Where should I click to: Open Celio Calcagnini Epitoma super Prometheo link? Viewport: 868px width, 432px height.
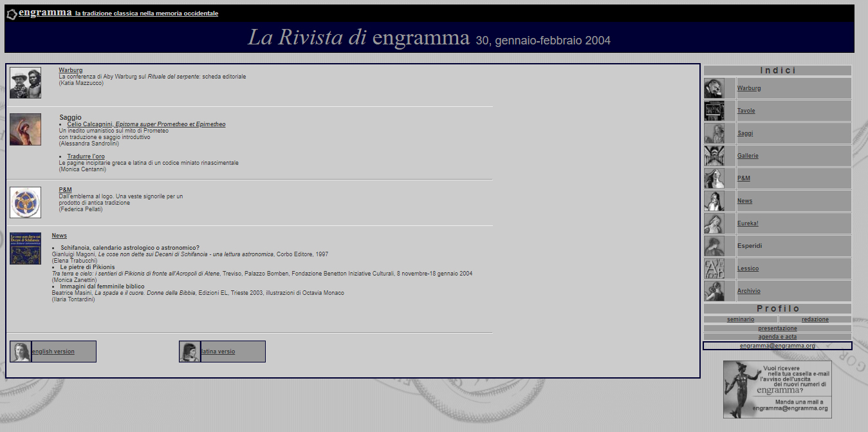(146, 124)
